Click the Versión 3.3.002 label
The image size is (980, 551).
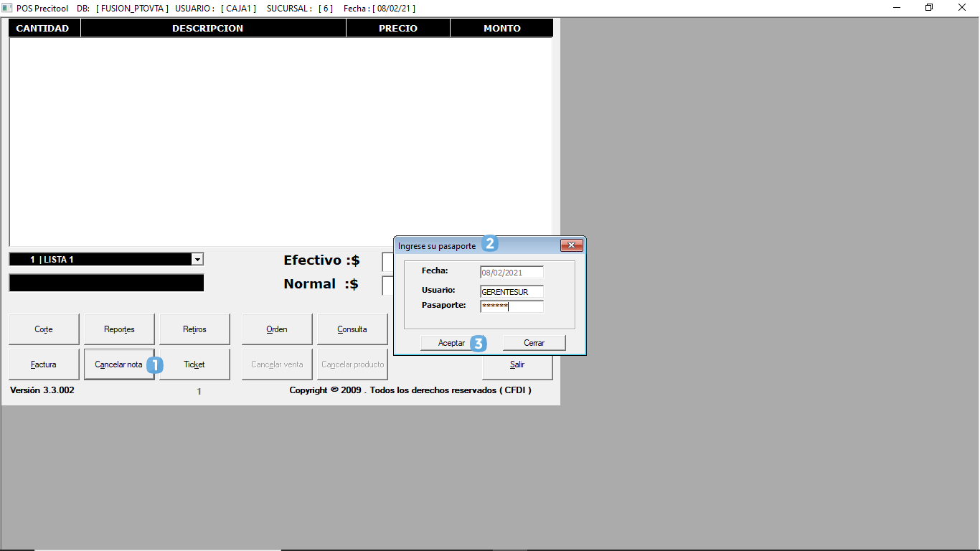[x=42, y=390]
